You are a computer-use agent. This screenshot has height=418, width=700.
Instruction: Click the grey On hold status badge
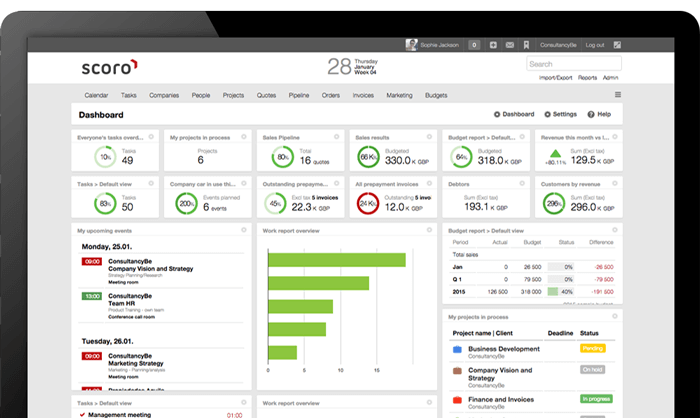point(592,369)
